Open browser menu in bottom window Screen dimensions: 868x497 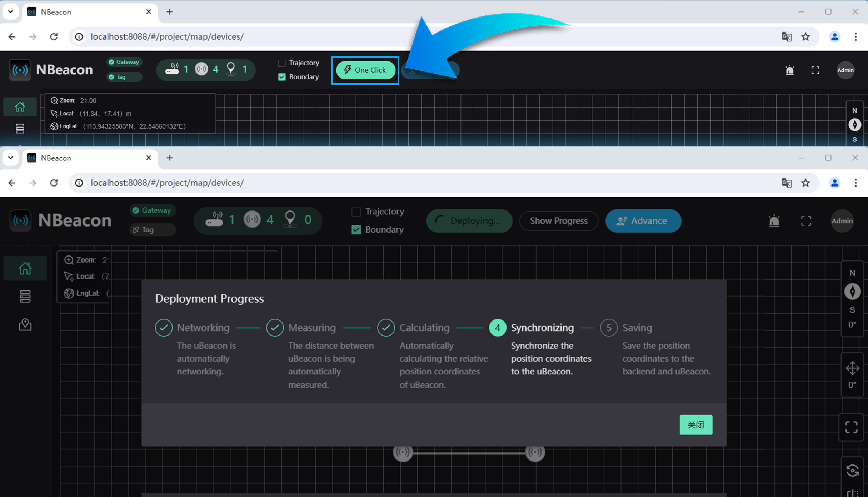pos(856,183)
